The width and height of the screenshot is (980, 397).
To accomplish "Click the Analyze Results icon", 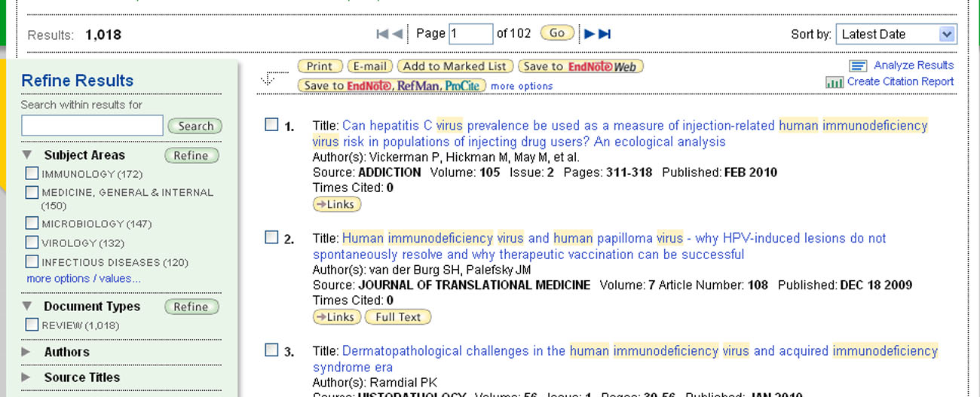I will [858, 66].
